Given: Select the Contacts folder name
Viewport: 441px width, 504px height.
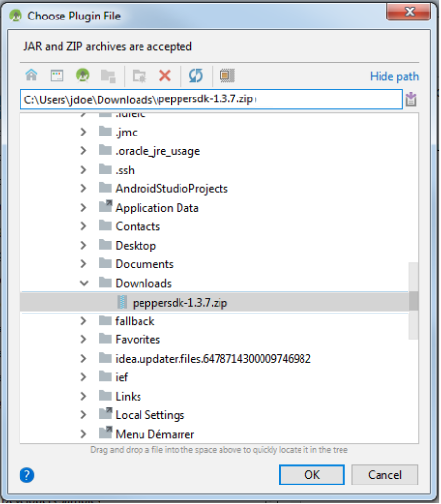Looking at the screenshot, I should tap(138, 226).
